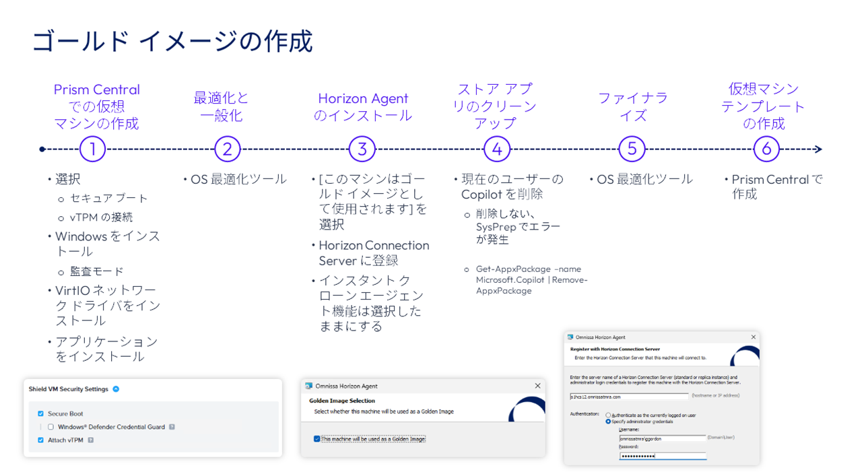Click the Horizon Agent icon in Golden Image dialog
The image size is (868, 472).
pyautogui.click(x=309, y=386)
